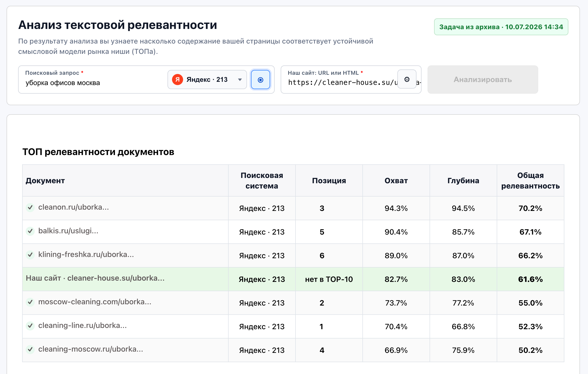Click the Анализировать button

click(x=483, y=80)
